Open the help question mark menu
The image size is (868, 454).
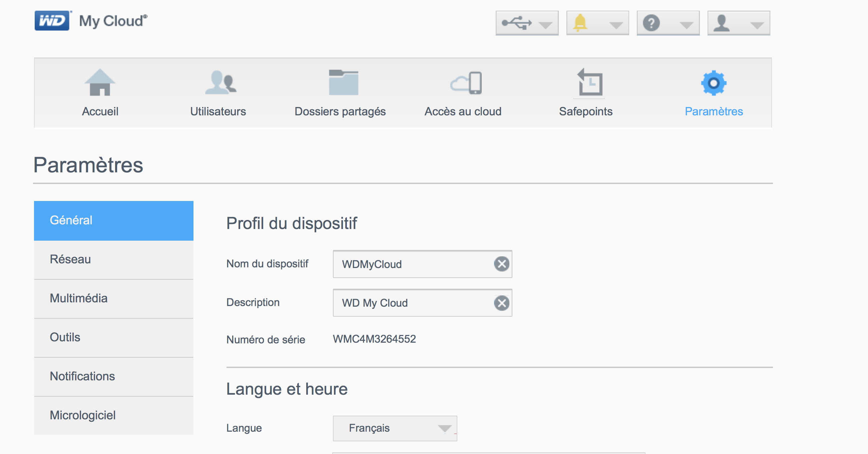[x=668, y=23]
